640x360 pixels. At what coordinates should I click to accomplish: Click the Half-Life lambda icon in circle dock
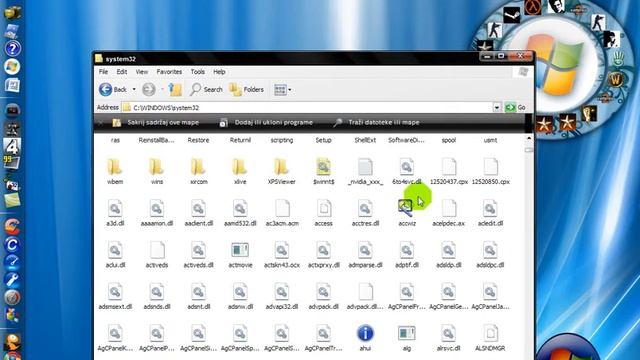point(533,7)
